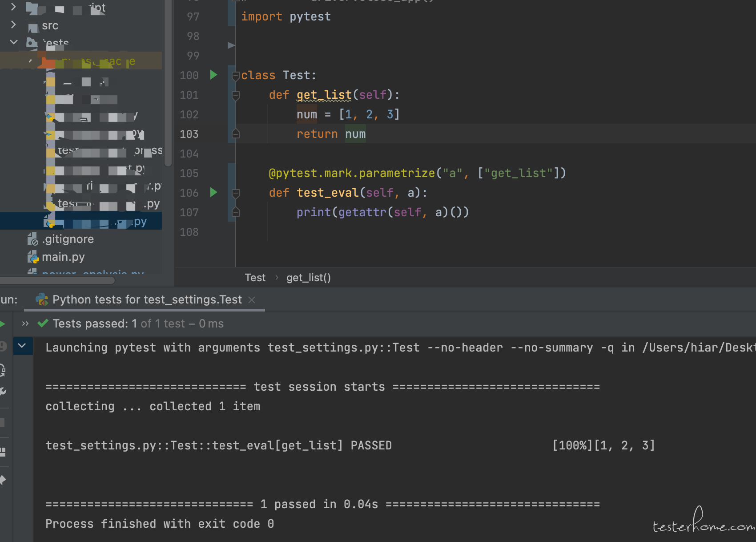The width and height of the screenshot is (756, 542).
Task: Open .gitignore in project tree
Action: click(68, 239)
